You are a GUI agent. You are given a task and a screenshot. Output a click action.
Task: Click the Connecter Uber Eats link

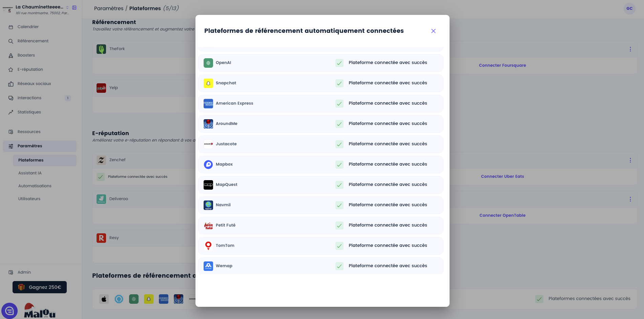click(502, 176)
